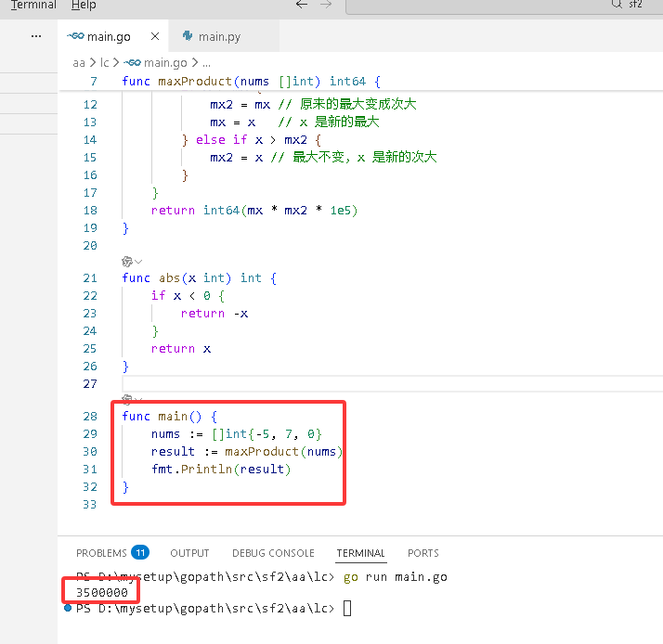
Task: Open code-lens dropdown above func main
Action: pos(132,398)
